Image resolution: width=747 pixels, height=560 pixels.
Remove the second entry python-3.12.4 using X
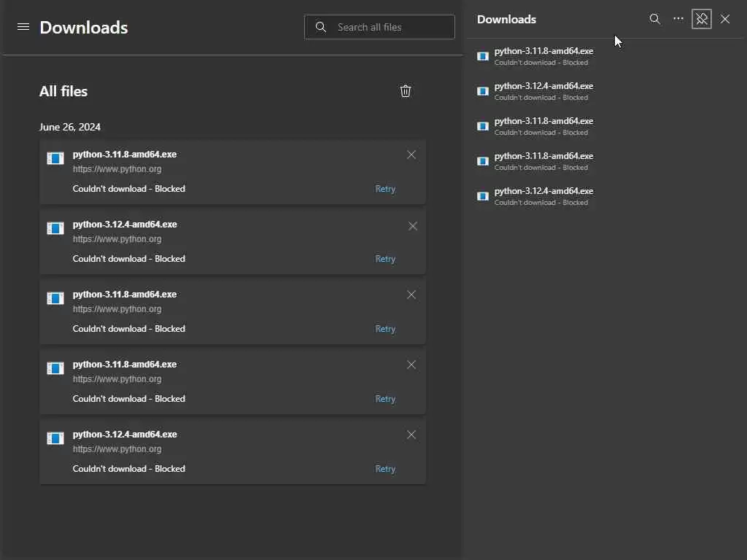413,226
